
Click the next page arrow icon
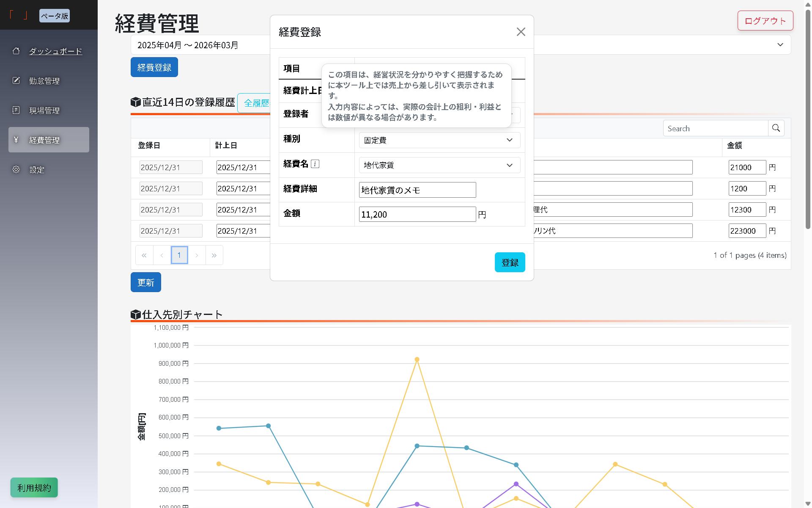tap(197, 255)
